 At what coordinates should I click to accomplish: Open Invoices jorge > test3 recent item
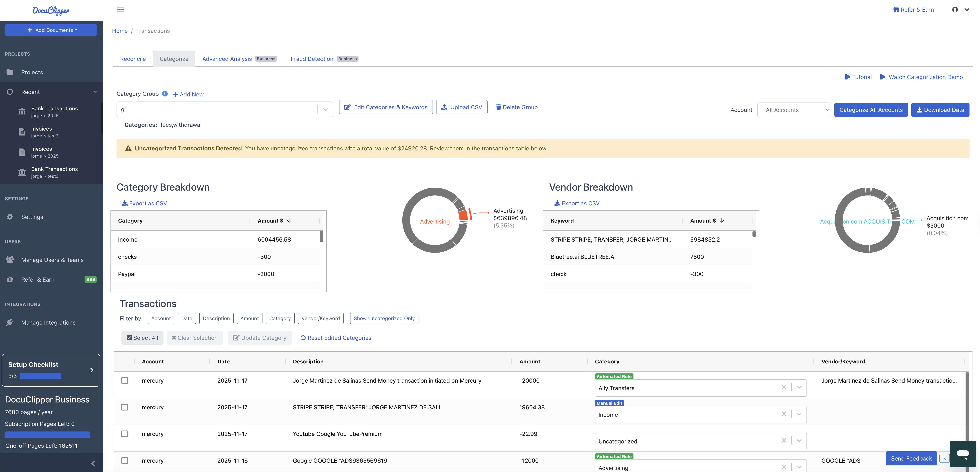pyautogui.click(x=51, y=132)
